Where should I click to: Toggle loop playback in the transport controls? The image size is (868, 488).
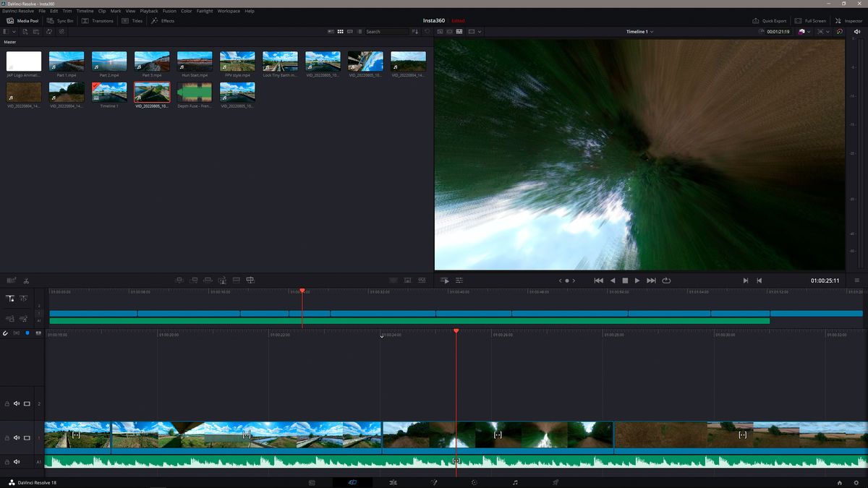[665, 281]
